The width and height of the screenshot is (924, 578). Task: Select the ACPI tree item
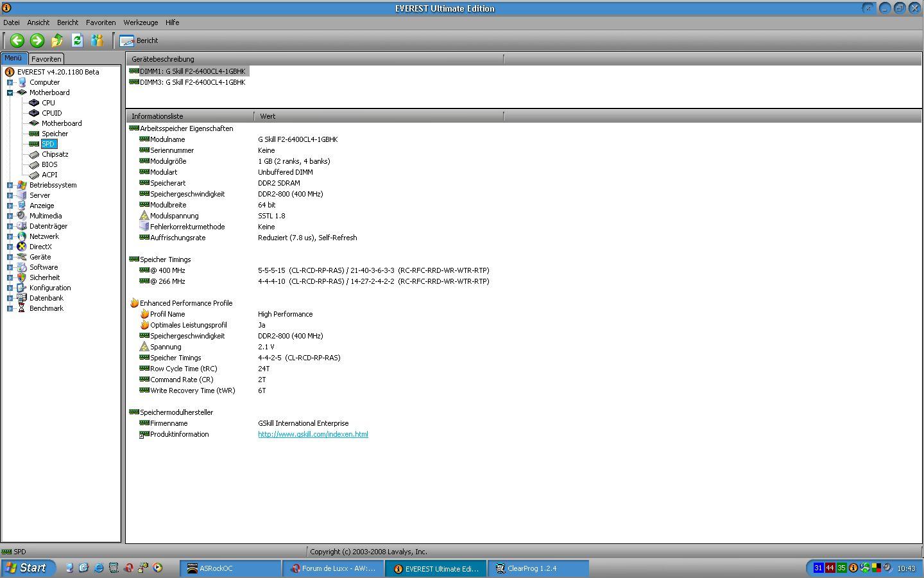[x=49, y=175]
